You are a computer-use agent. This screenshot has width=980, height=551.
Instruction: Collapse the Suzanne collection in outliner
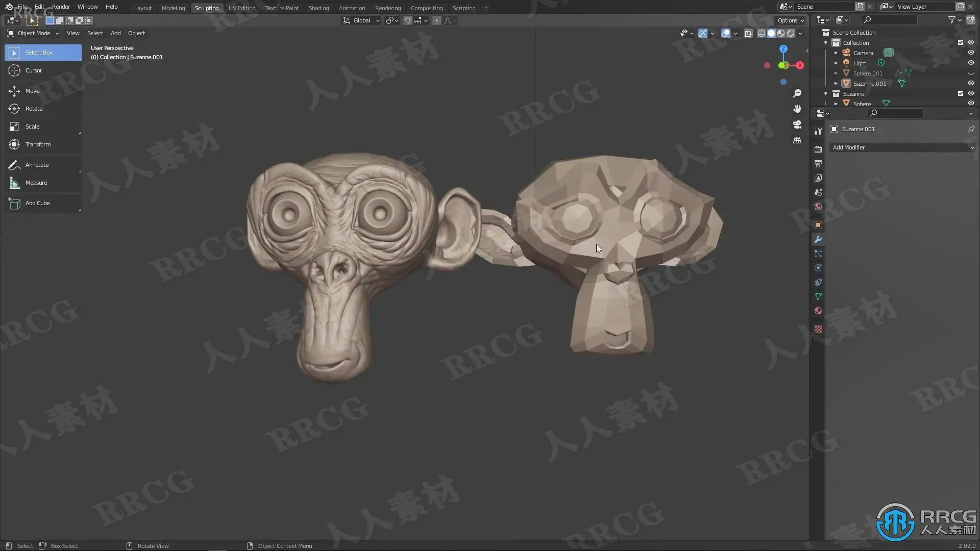coord(825,94)
